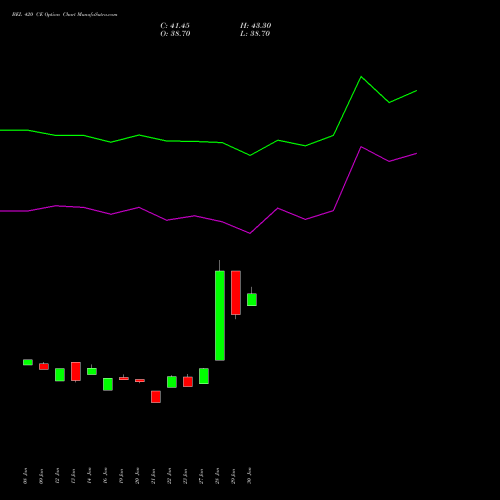Click the 08 Jan date label on axis
The height and width of the screenshot is (500, 500).
pyautogui.click(x=25, y=476)
